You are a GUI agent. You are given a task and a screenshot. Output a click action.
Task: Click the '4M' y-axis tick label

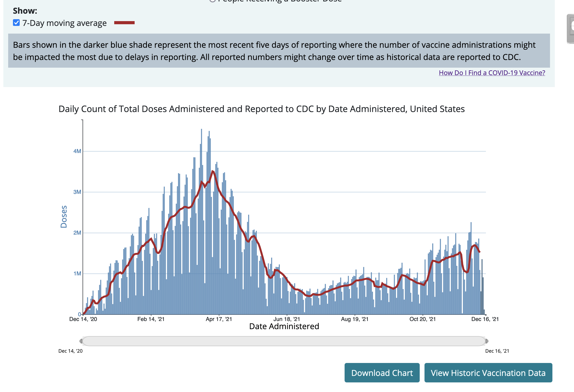point(77,151)
